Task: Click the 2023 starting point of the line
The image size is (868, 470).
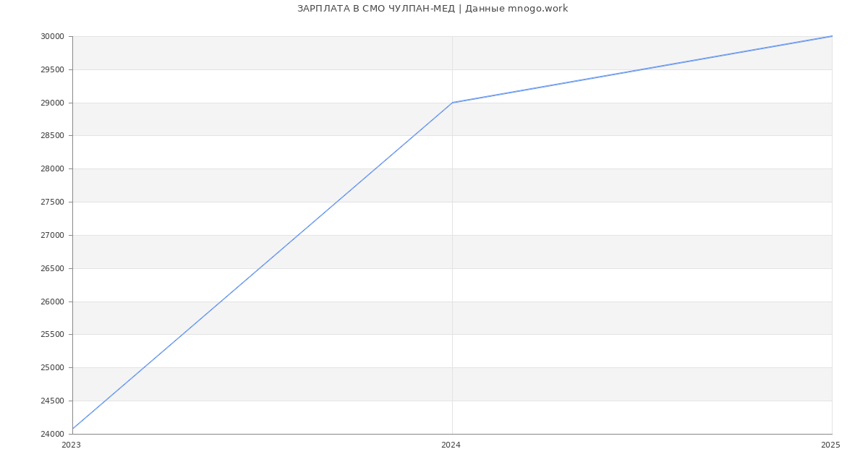Action: pos(73,429)
